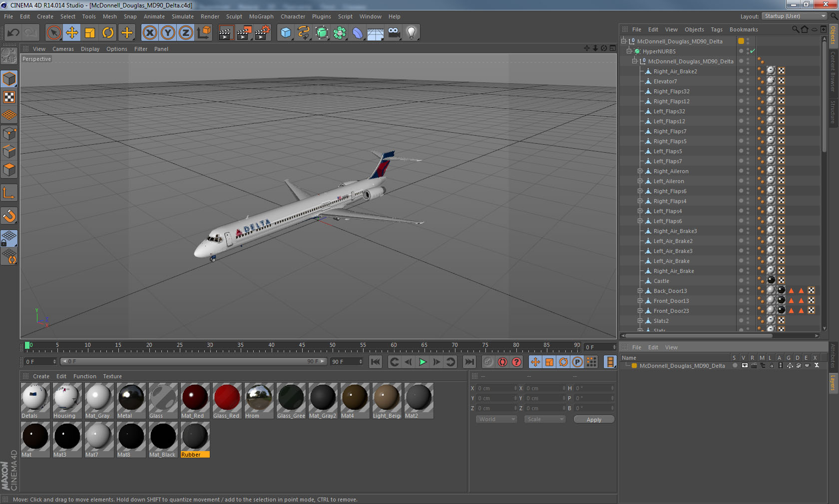Select the Rotate tool
839x504 pixels.
[x=108, y=33]
